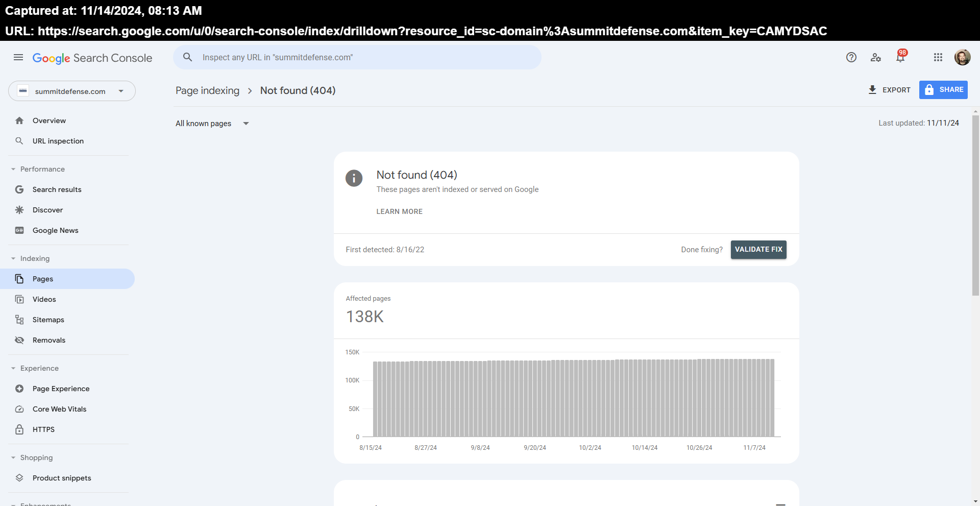Open the Users and settings icon
The height and width of the screenshot is (506, 980).
pyautogui.click(x=876, y=57)
